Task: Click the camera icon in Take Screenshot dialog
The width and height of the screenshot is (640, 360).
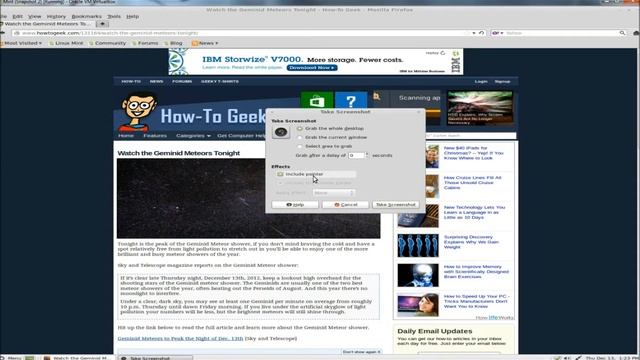Action: 281,132
